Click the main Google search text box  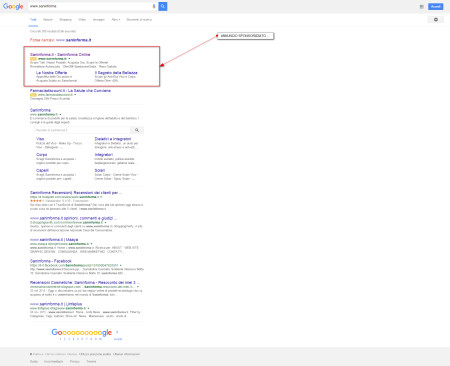click(x=90, y=6)
